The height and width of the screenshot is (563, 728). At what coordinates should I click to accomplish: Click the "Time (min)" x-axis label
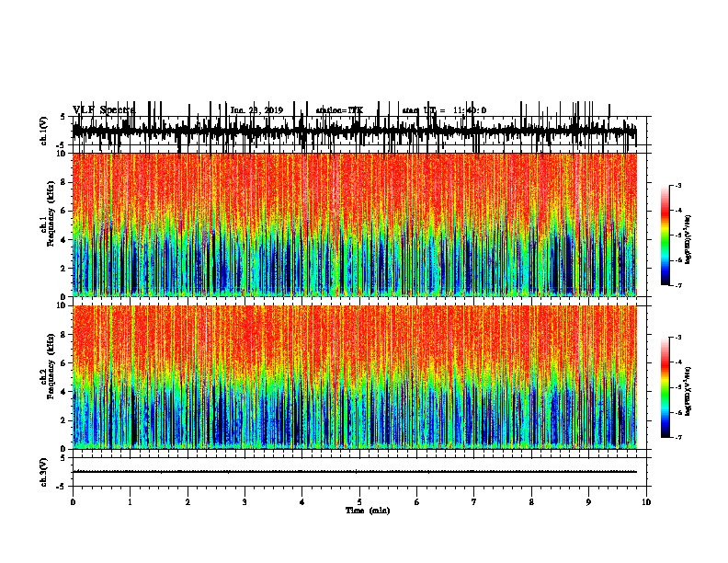pos(368,511)
